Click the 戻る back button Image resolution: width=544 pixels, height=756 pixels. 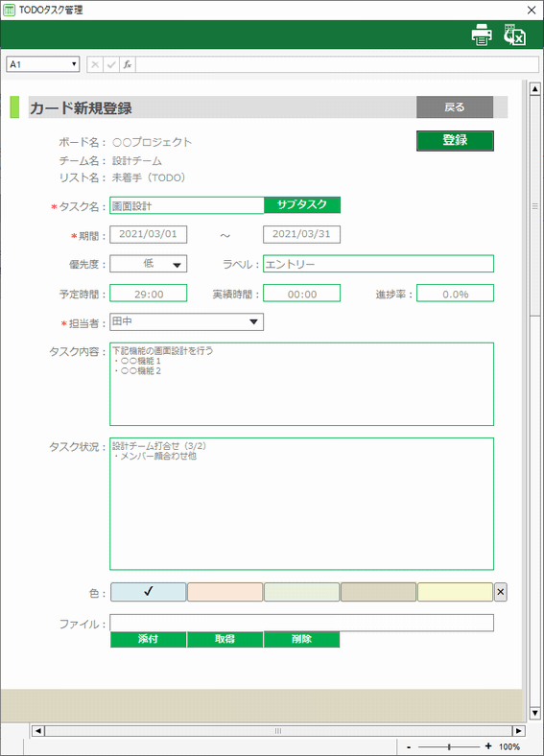[x=455, y=107]
